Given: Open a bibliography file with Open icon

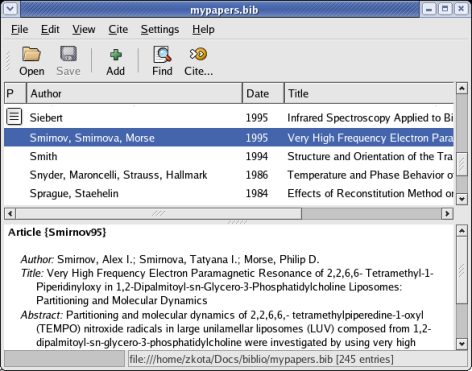Looking at the screenshot, I should coord(31,54).
